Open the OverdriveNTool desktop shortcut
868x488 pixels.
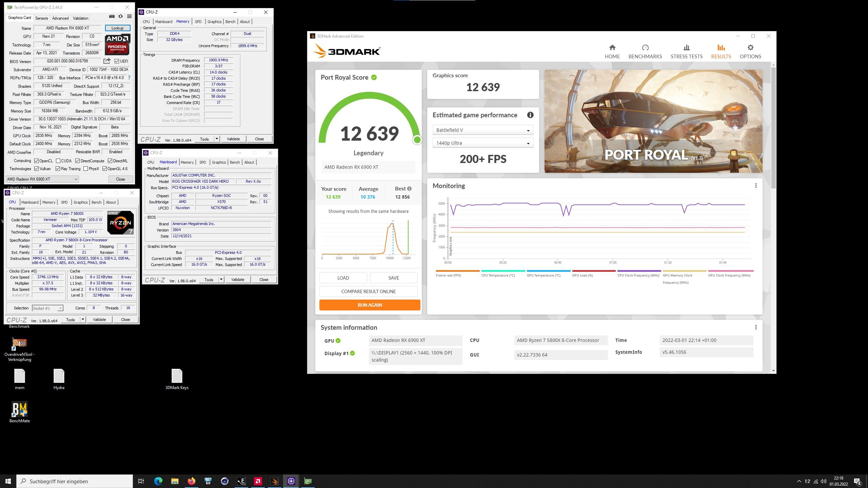point(19,349)
